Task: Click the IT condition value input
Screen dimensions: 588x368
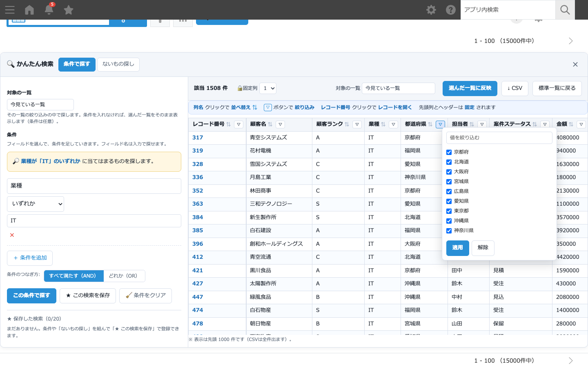Action: click(94, 221)
